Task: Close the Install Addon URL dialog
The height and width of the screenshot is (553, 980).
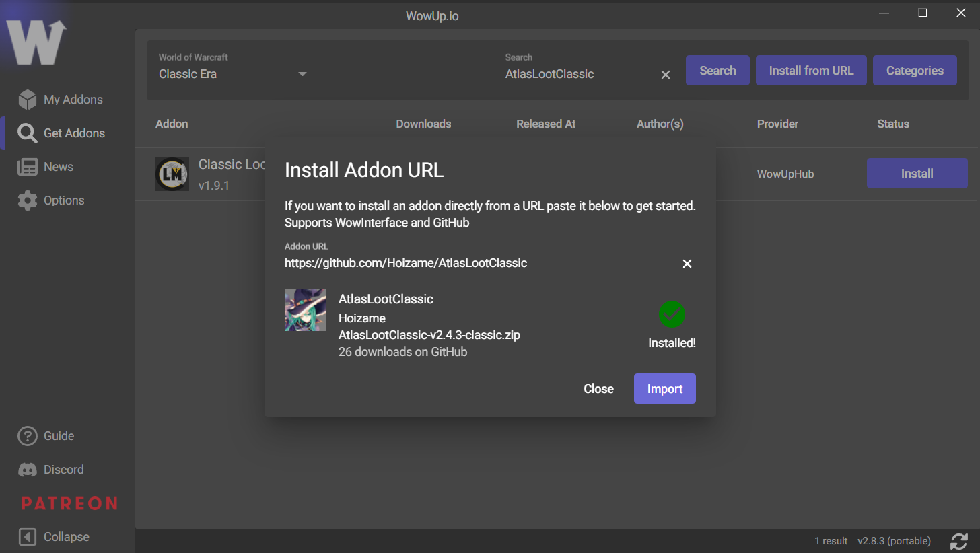Action: tap(598, 388)
